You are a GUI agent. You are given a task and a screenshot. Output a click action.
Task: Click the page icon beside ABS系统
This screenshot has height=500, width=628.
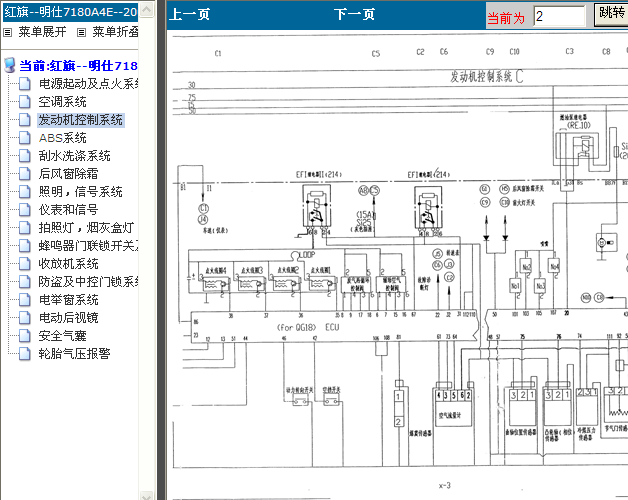[25, 138]
